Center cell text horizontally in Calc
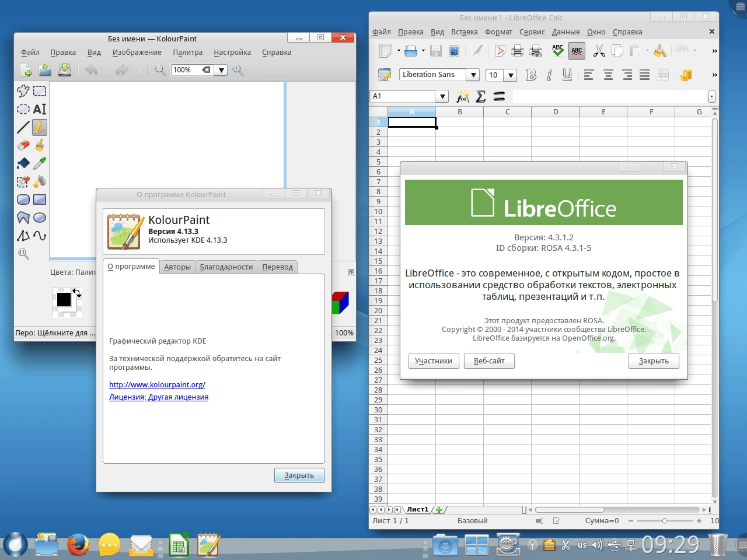The image size is (747, 560). point(608,75)
